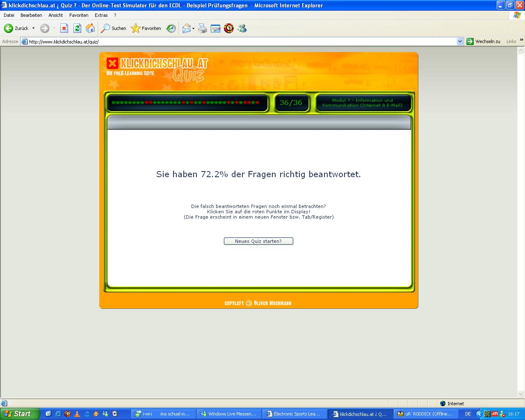
Task: Click the 16:17 system clock
Action: tap(514, 414)
